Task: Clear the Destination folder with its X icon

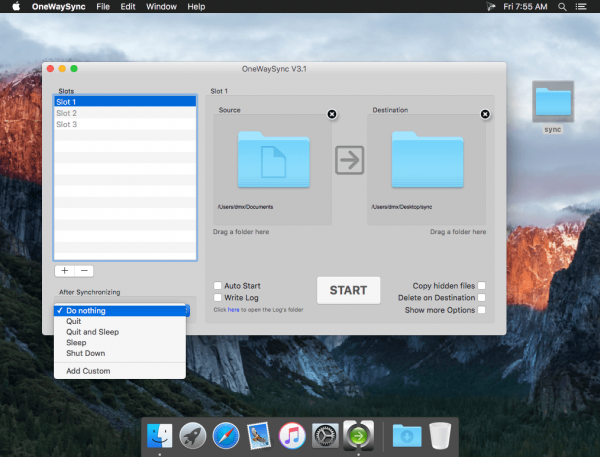Action: [x=485, y=114]
